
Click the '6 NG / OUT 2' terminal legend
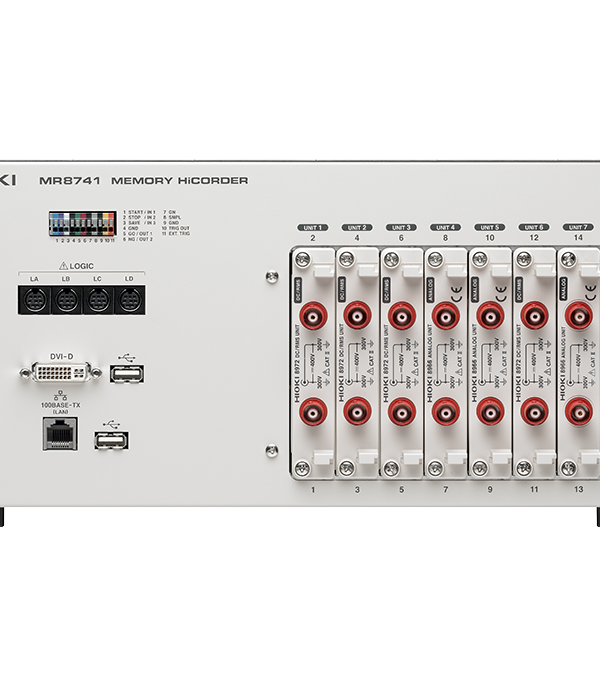138,239
